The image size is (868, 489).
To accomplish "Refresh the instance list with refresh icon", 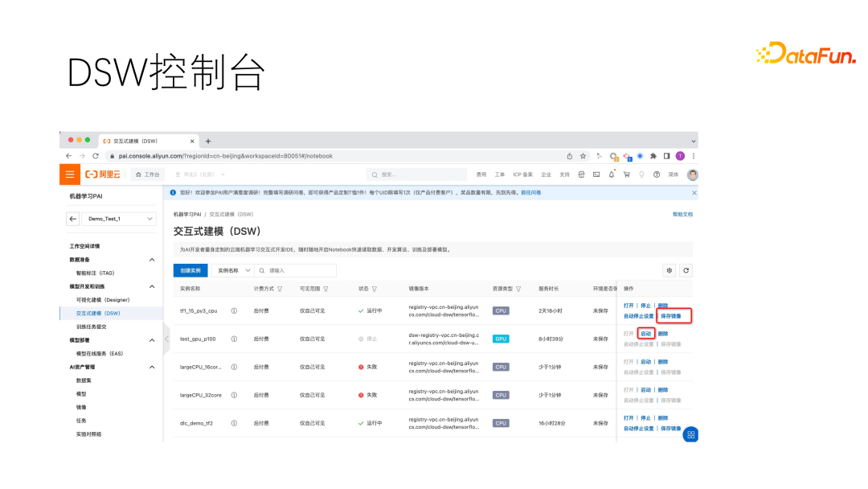I will tap(686, 270).
